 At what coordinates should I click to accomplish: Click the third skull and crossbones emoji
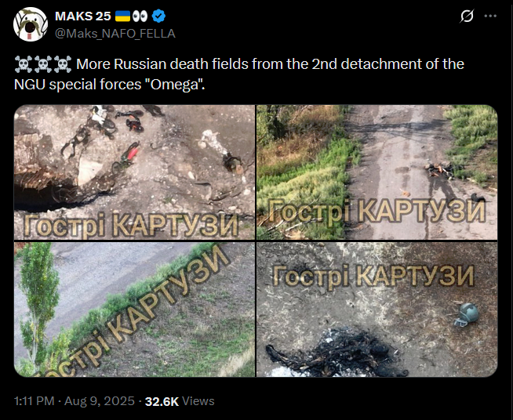click(x=63, y=64)
